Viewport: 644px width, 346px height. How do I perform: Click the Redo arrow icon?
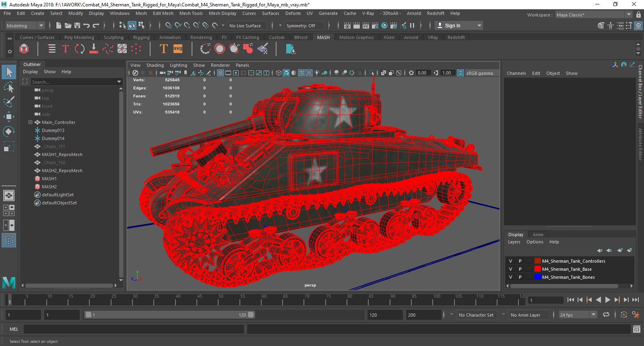(x=96, y=25)
